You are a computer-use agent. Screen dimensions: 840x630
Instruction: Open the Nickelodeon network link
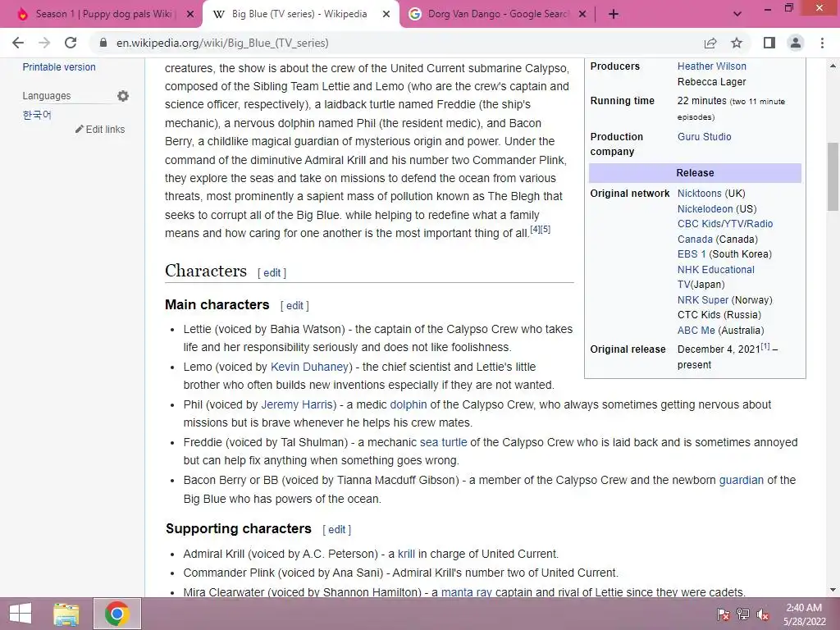pyautogui.click(x=705, y=209)
